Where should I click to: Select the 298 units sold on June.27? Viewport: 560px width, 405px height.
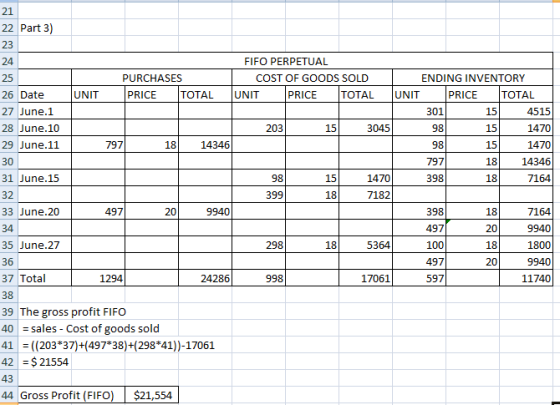(259, 245)
